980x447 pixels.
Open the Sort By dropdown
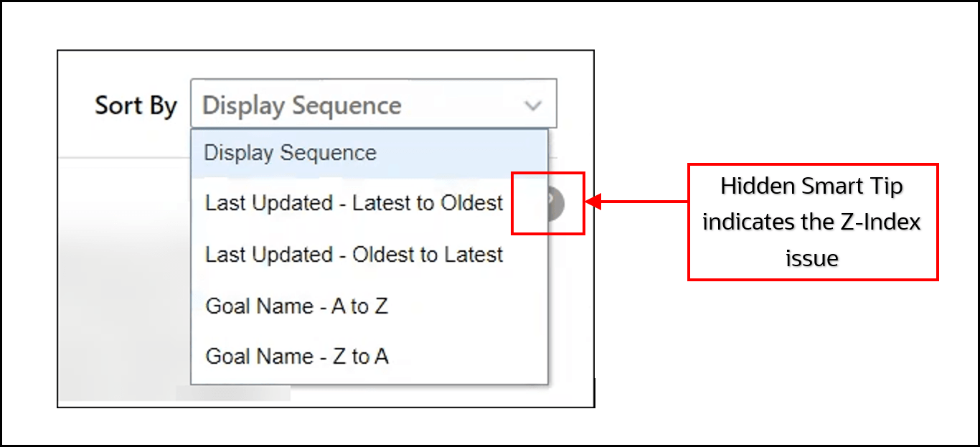click(373, 104)
